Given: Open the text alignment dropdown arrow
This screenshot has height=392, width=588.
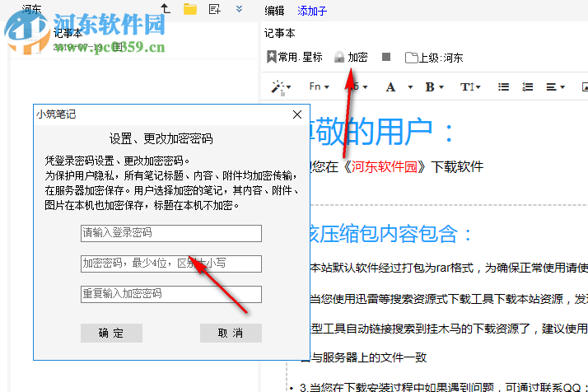Looking at the screenshot, I should 562,87.
